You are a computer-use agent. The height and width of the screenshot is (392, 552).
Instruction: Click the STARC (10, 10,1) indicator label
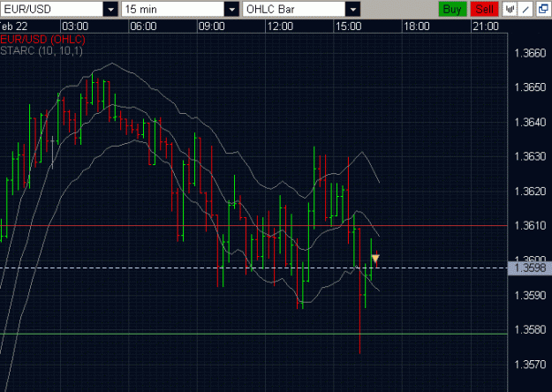pos(42,51)
